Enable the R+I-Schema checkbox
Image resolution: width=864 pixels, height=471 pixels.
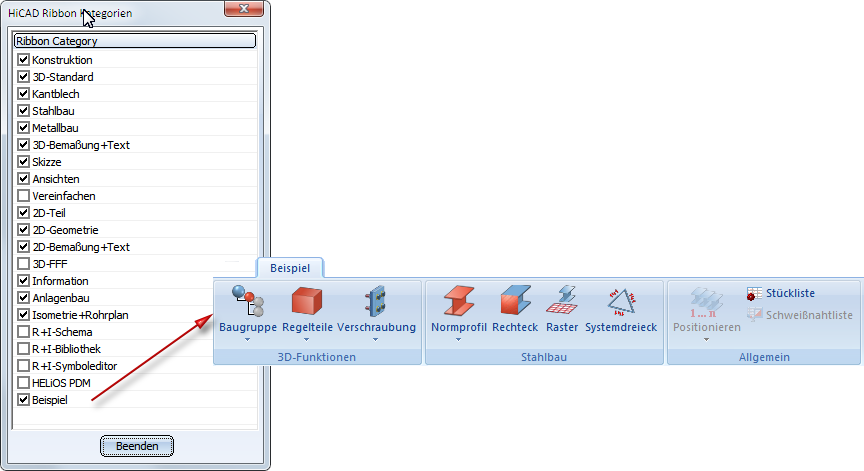(23, 332)
